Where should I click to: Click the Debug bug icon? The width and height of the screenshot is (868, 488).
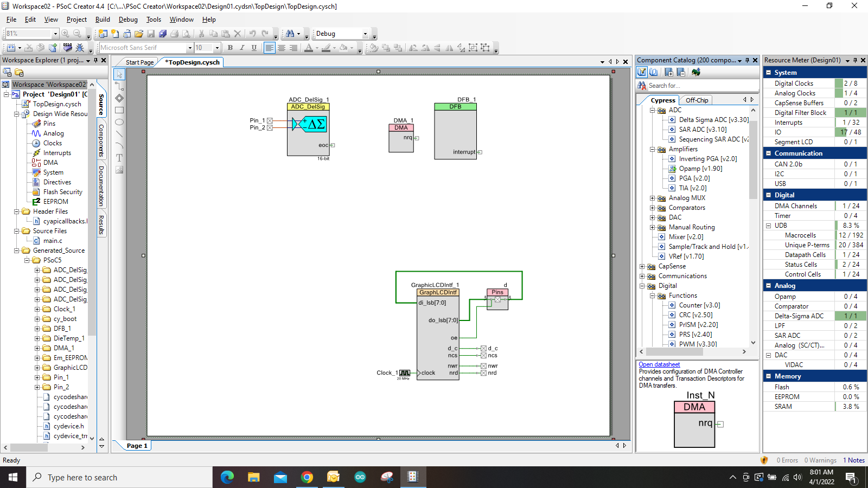[x=80, y=48]
